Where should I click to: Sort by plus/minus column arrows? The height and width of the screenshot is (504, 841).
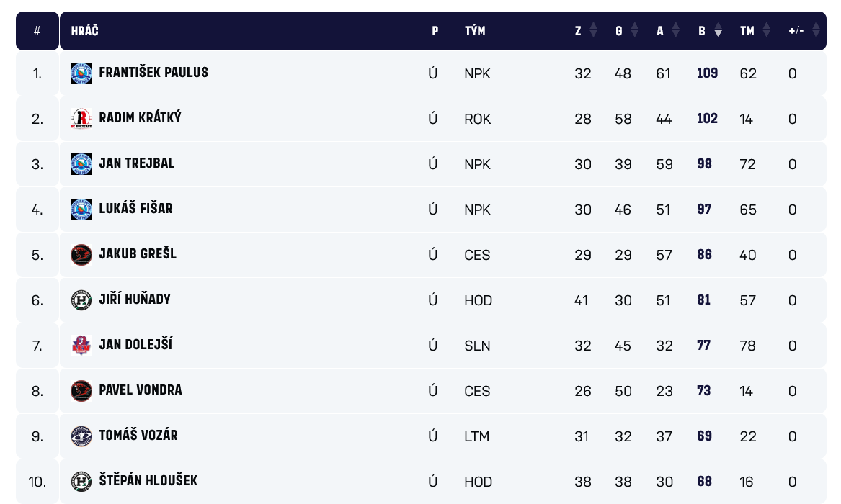tap(816, 30)
